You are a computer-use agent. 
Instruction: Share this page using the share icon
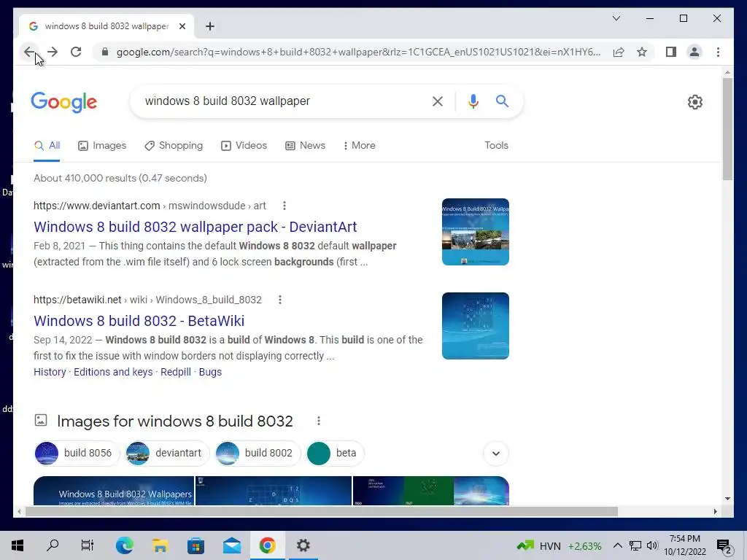coord(619,52)
